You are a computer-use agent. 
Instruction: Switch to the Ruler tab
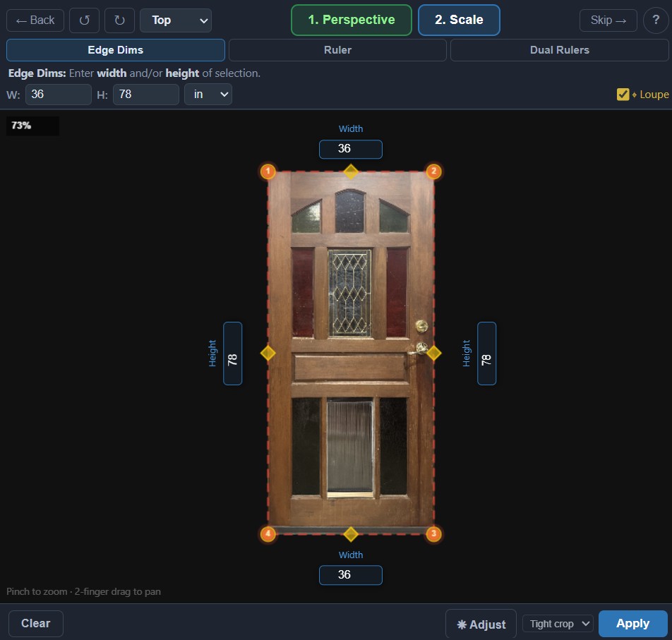point(337,49)
